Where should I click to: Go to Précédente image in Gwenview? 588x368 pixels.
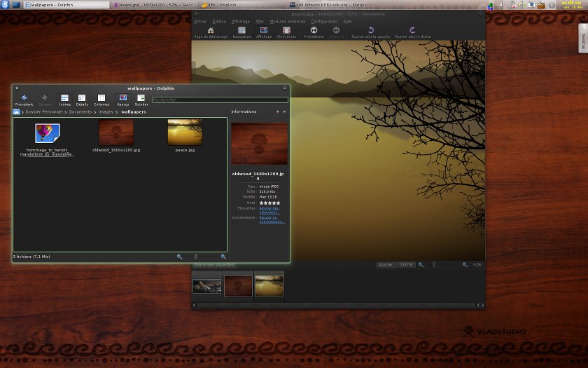point(314,33)
